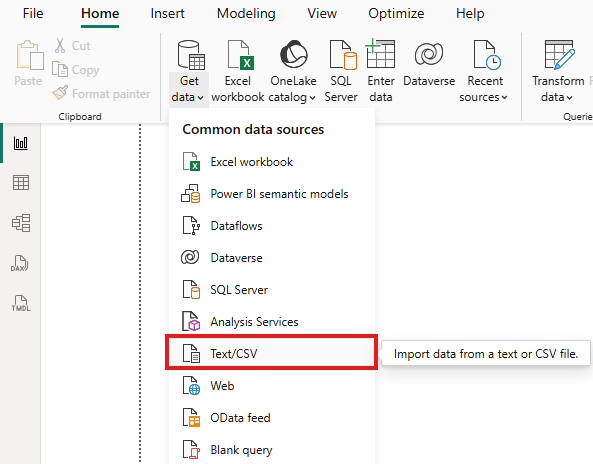The height and width of the screenshot is (464, 593).
Task: Select Dataflows from the data sources
Action: tap(271, 226)
